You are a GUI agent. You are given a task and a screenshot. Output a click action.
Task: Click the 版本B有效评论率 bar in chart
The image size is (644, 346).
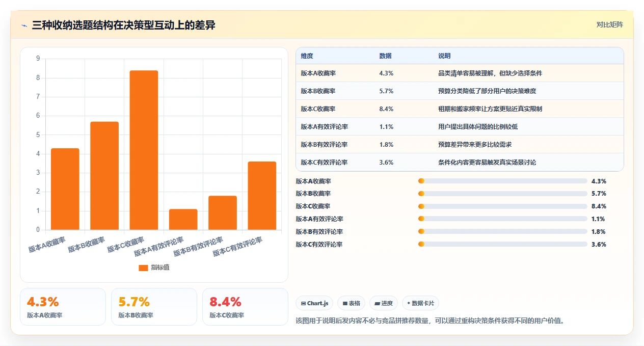[223, 213]
